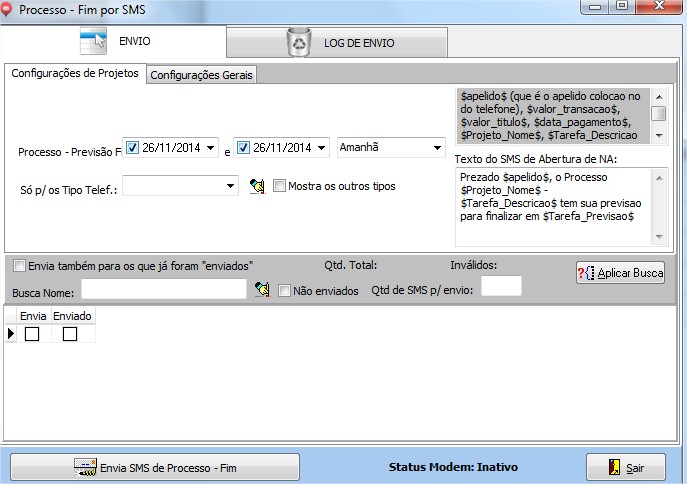Enable 'Mostra os outros tipos' checkbox

[x=280, y=186]
